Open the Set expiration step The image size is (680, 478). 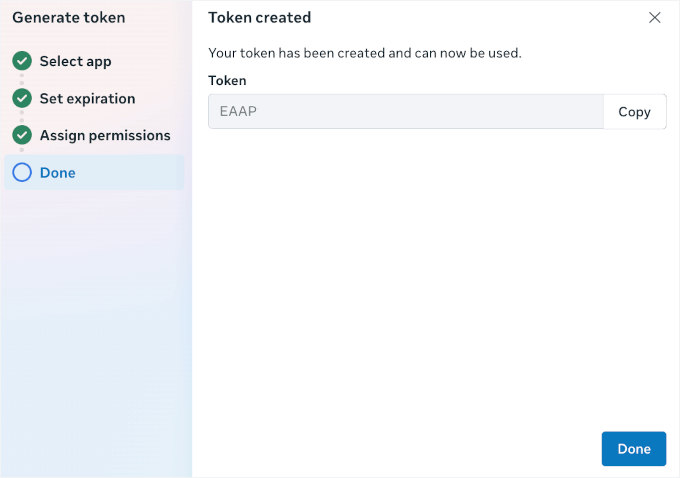pyautogui.click(x=87, y=98)
